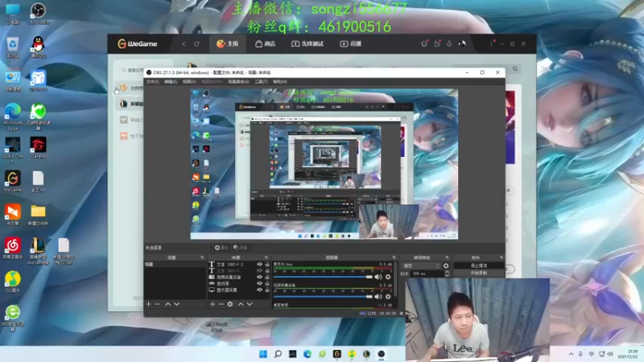This screenshot has height=362, width=644.
Task: Open the QQ penguin desktop icon
Action: 38,47
